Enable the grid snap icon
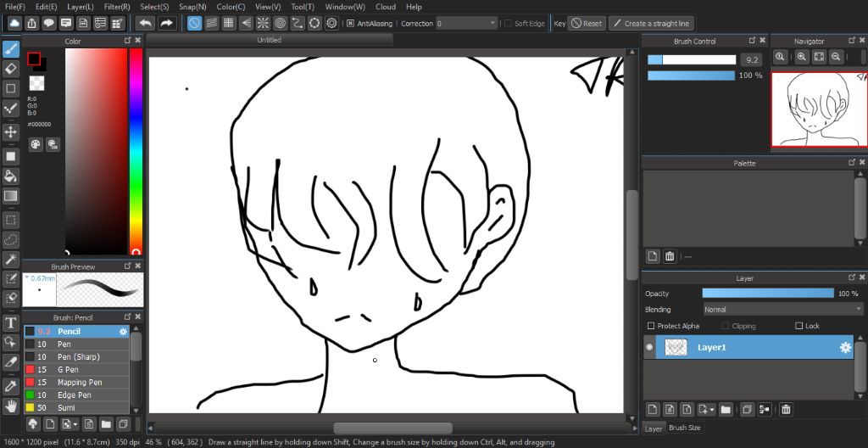The image size is (868, 448). point(228,23)
